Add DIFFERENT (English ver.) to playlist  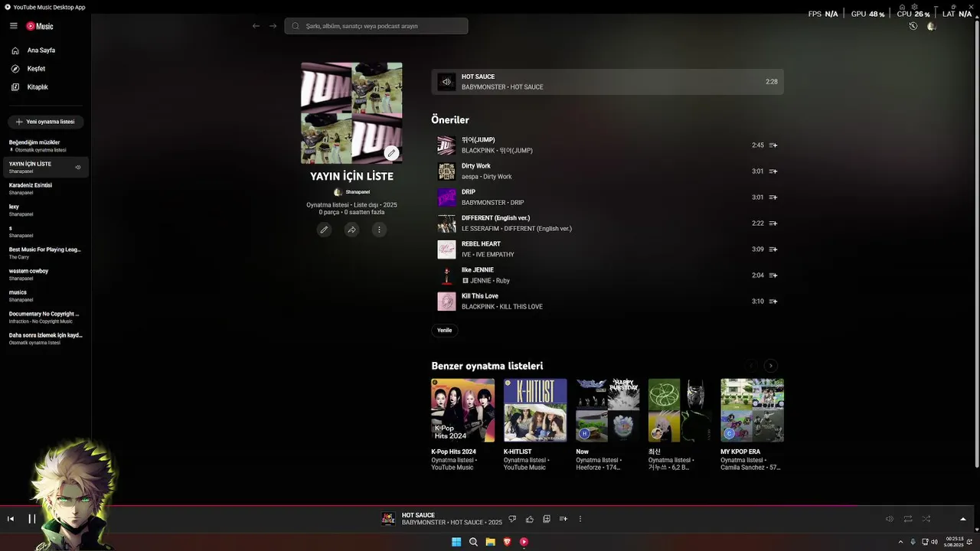(x=773, y=223)
